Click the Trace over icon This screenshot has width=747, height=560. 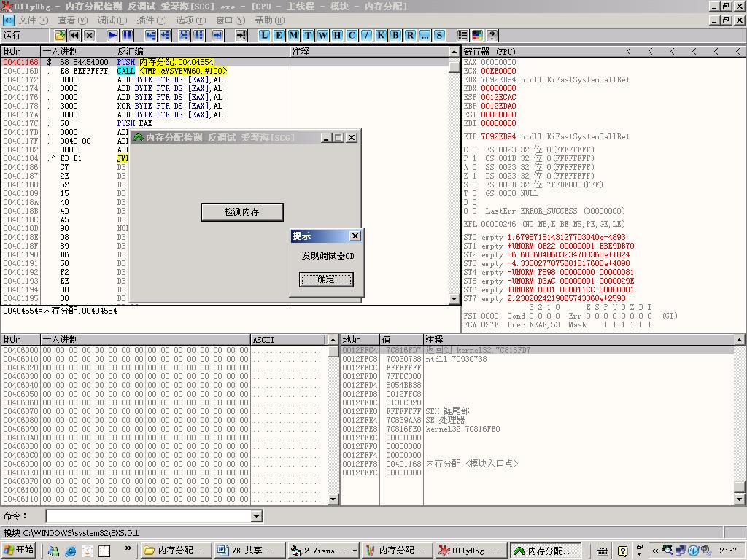point(198,35)
